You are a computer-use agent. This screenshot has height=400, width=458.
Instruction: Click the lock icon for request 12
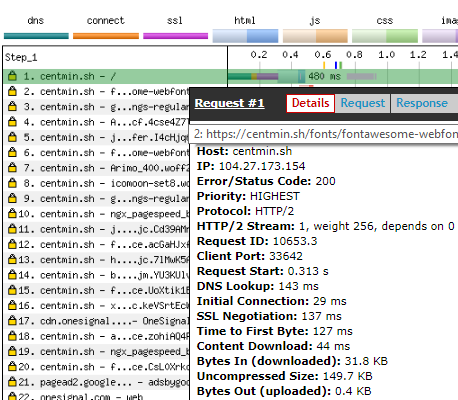[12, 244]
